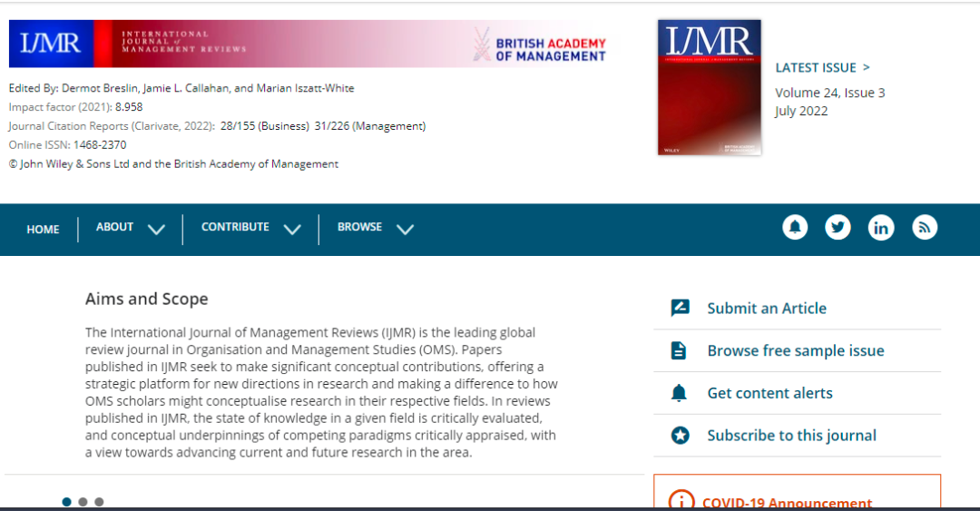The height and width of the screenshot is (511, 980).
Task: Open the COVID-19 Announcement link
Action: point(787,502)
